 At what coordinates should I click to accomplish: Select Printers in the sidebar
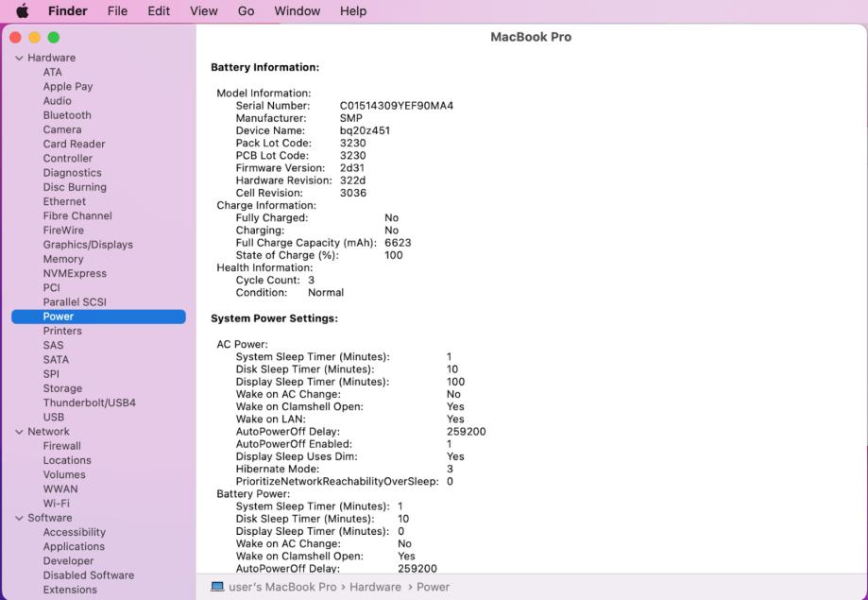click(x=62, y=331)
